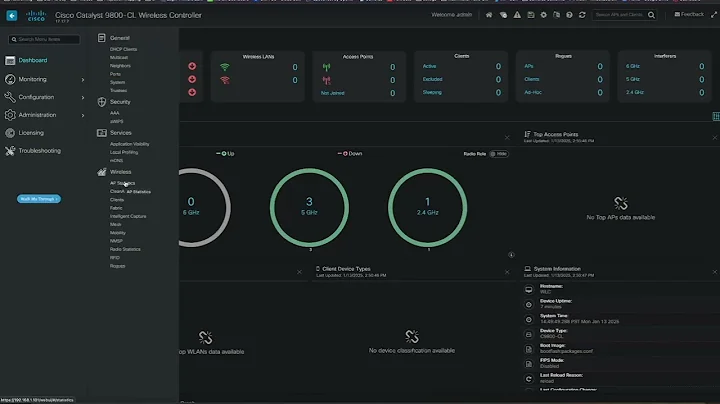Save configuration with the floppy disk icon
720x404 pixels.
[531, 15]
